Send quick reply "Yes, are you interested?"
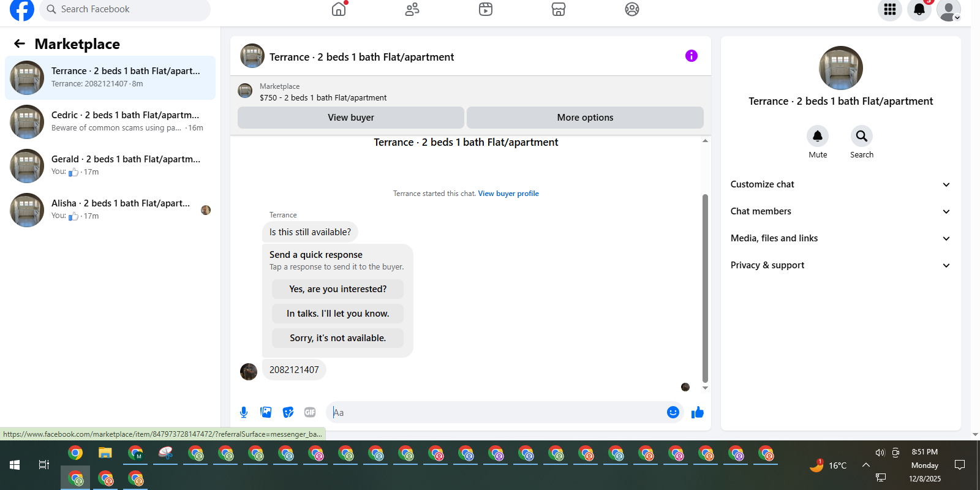This screenshot has height=490, width=980. [337, 289]
